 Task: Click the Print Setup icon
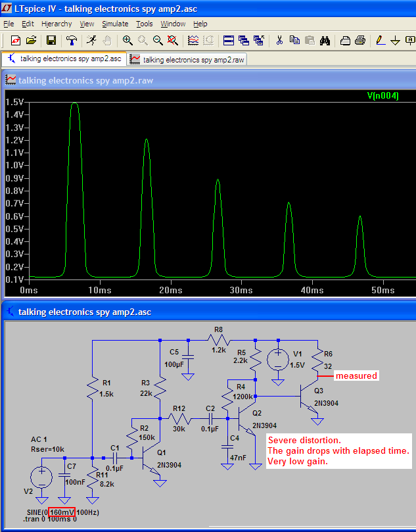(x=345, y=40)
